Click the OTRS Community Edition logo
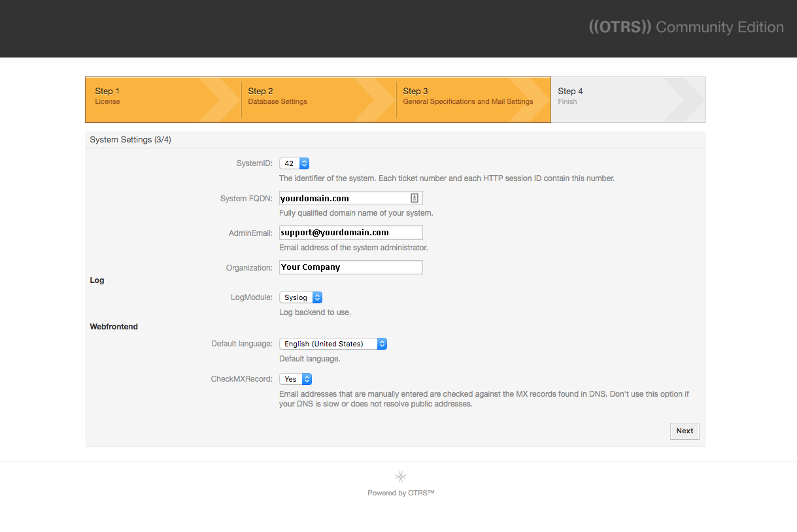797x532 pixels. pos(686,27)
